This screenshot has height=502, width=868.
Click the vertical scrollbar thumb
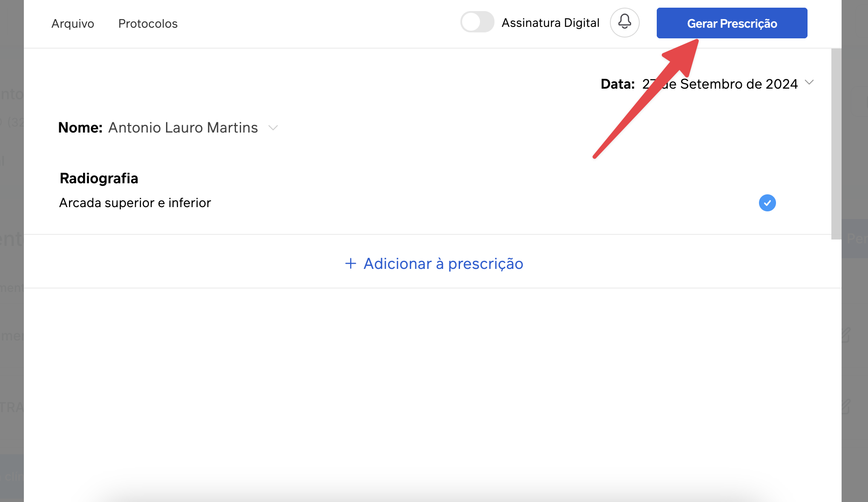(x=836, y=144)
